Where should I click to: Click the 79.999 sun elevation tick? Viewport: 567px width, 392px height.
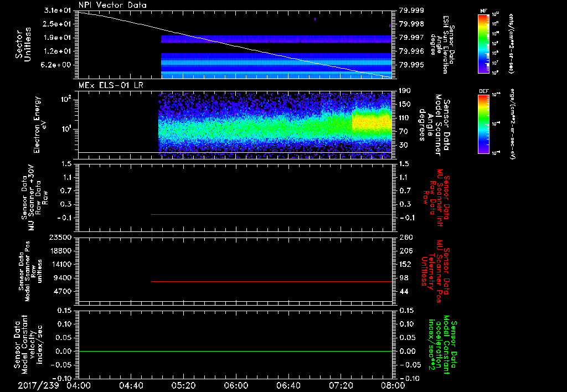[411, 11]
